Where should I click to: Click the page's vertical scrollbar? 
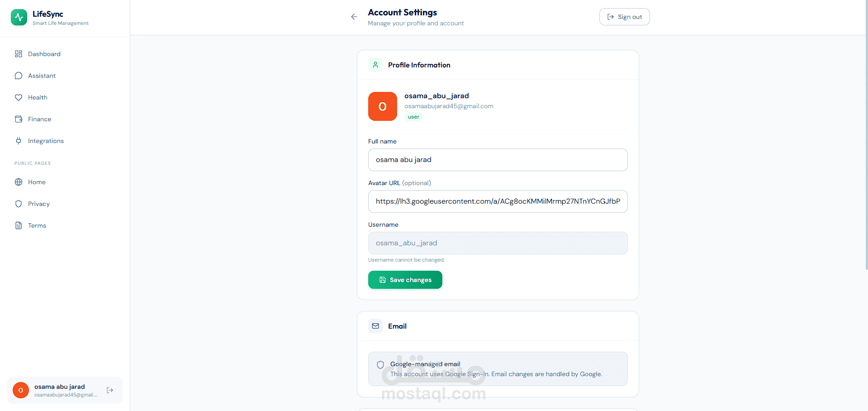tap(866, 136)
